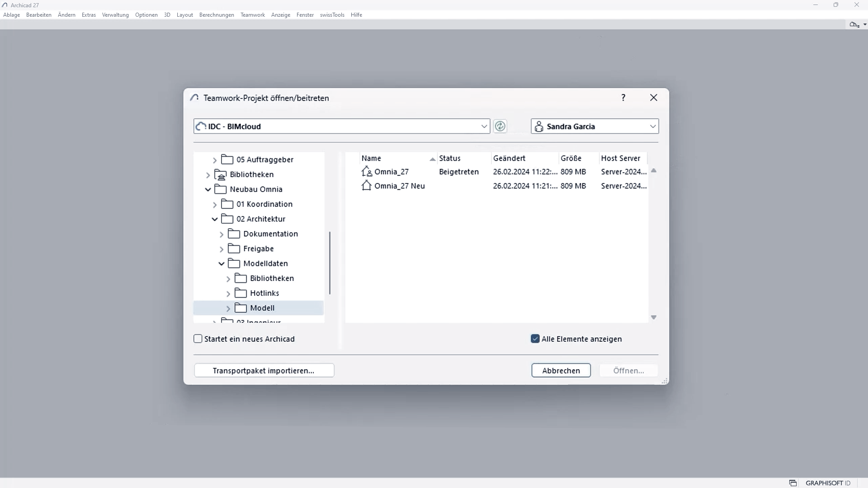Expand the 01 Koordination folder
The image size is (868, 488).
click(x=215, y=205)
